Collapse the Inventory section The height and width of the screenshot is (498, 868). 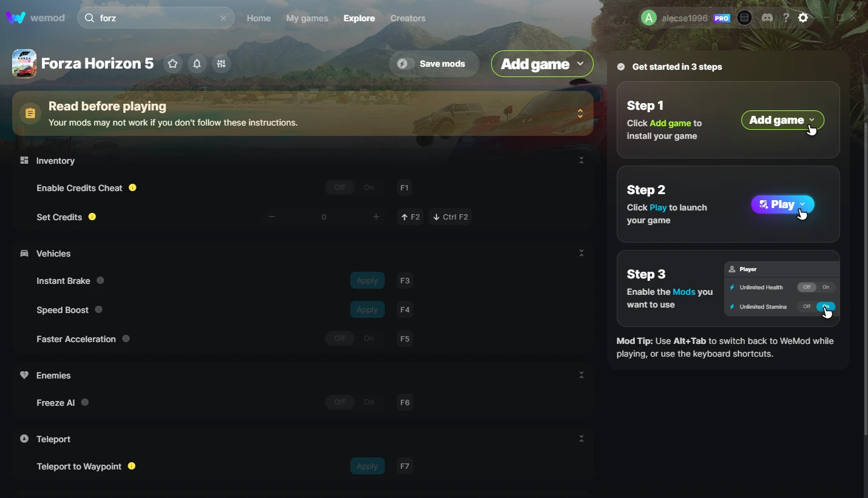click(581, 160)
